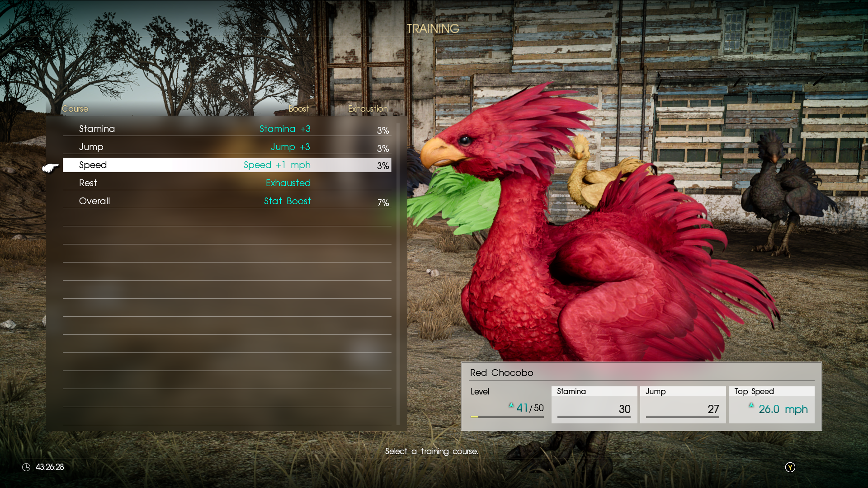
Task: Click the level-up arrow beside 41
Action: tap(511, 405)
